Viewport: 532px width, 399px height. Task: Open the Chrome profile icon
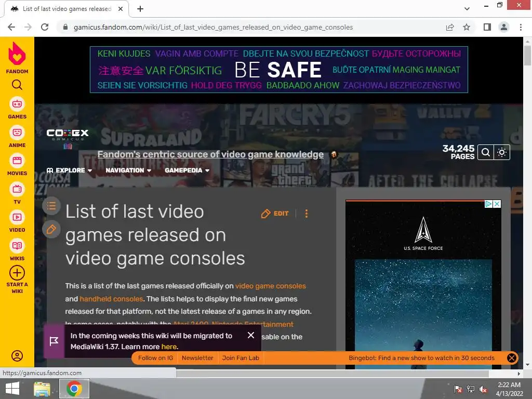click(x=504, y=27)
